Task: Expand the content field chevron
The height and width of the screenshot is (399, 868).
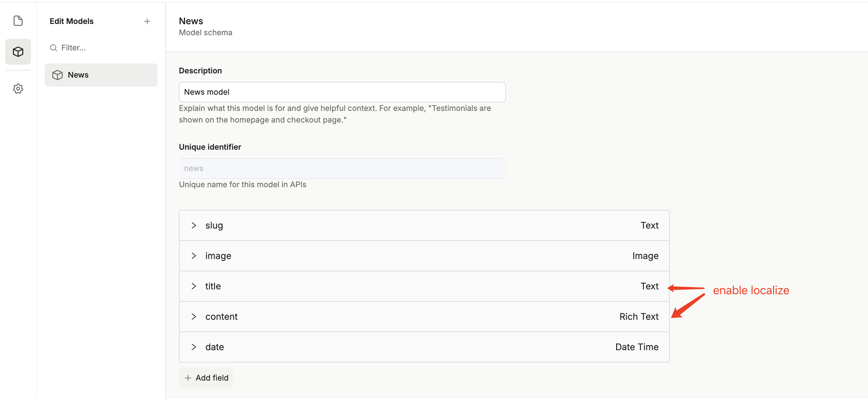Action: (194, 316)
